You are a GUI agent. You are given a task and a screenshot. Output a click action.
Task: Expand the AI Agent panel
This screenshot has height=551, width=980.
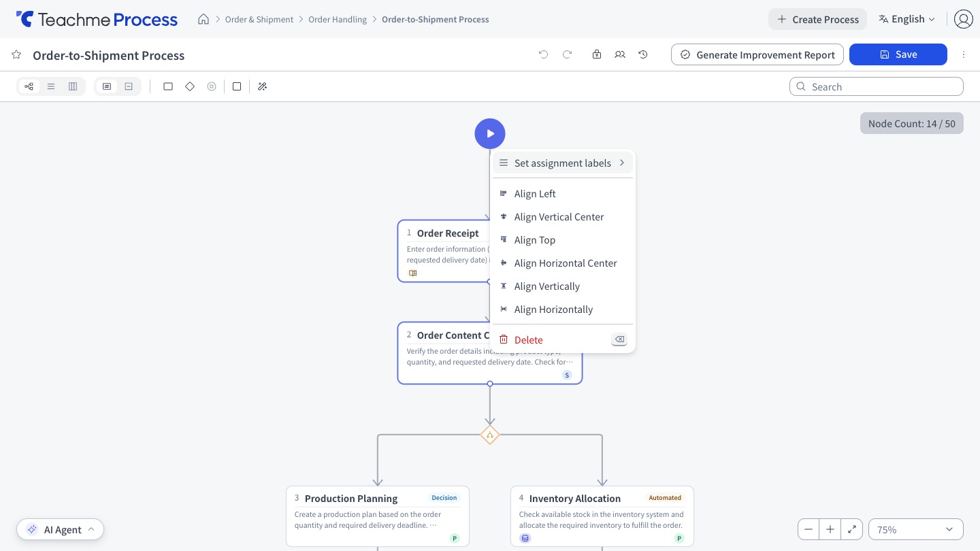pyautogui.click(x=60, y=529)
